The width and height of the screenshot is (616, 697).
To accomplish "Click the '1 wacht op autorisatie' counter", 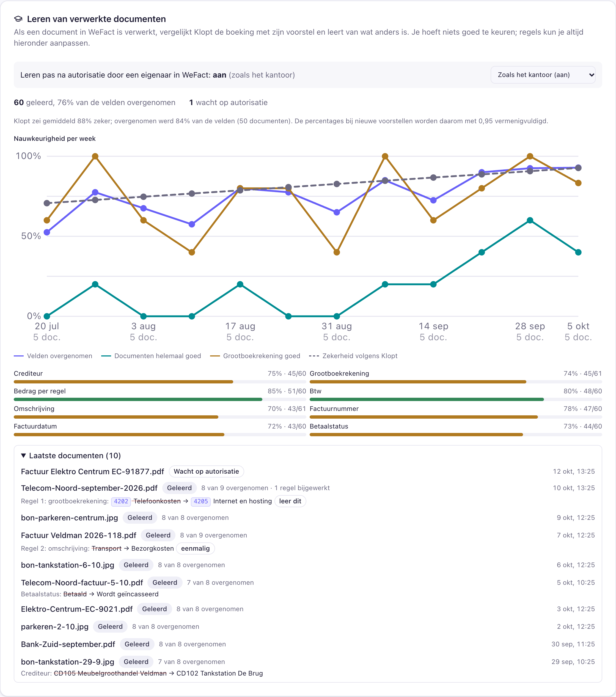I will pyautogui.click(x=228, y=102).
